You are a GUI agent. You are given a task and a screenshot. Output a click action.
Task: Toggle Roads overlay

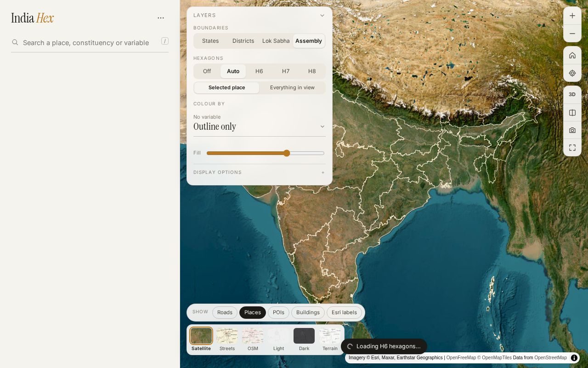[x=225, y=312]
